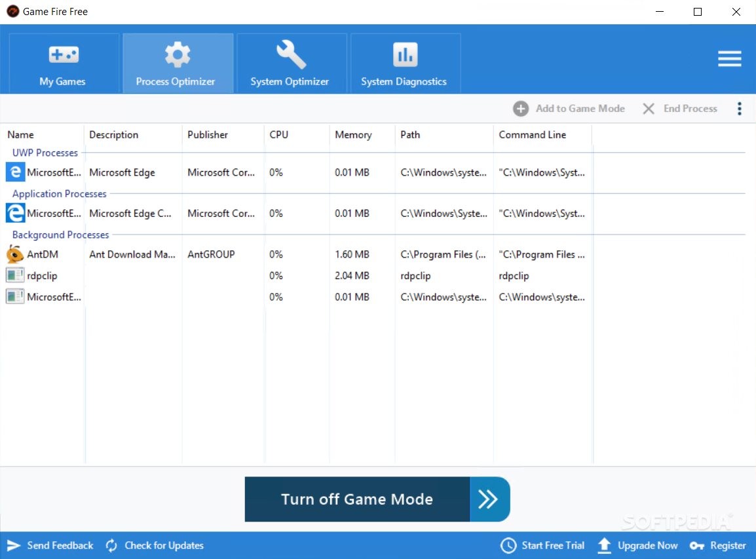Click the System Optimizer wrench icon
The height and width of the screenshot is (559, 756).
[291, 54]
